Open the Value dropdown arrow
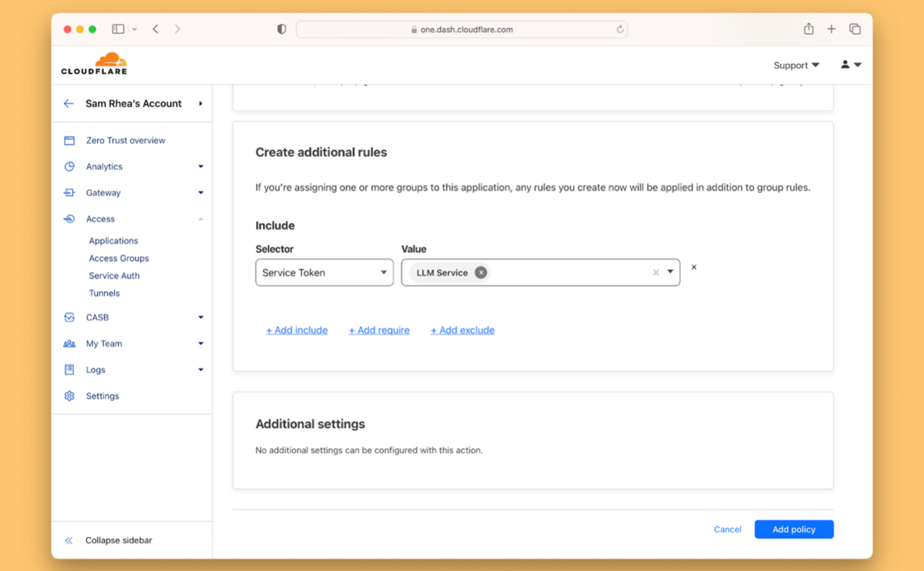 (x=670, y=272)
